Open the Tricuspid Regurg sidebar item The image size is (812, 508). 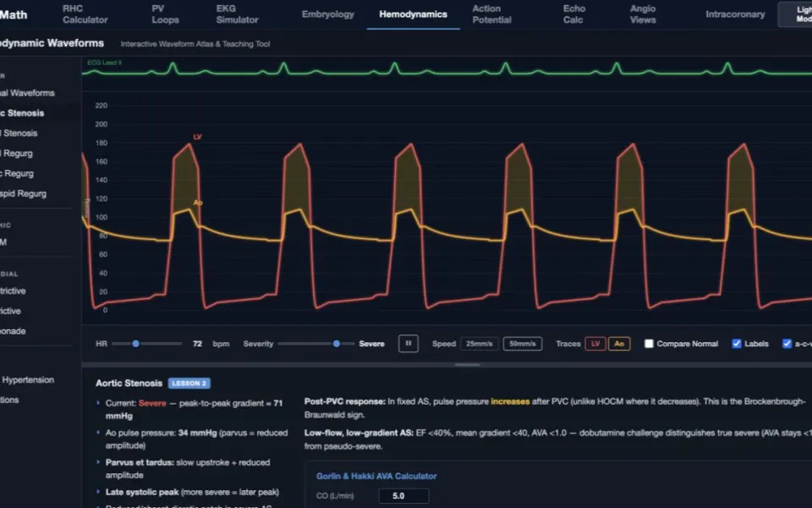pyautogui.click(x=23, y=194)
